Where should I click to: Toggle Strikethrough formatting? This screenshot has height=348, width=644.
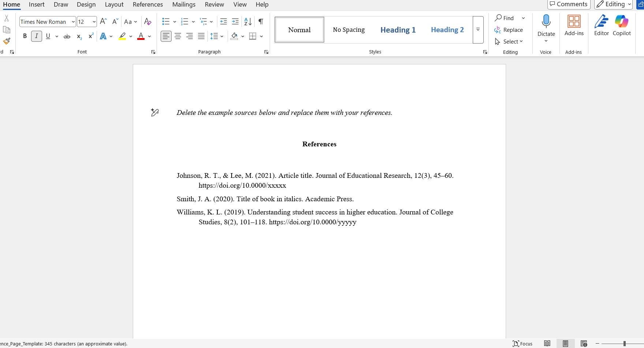[67, 36]
